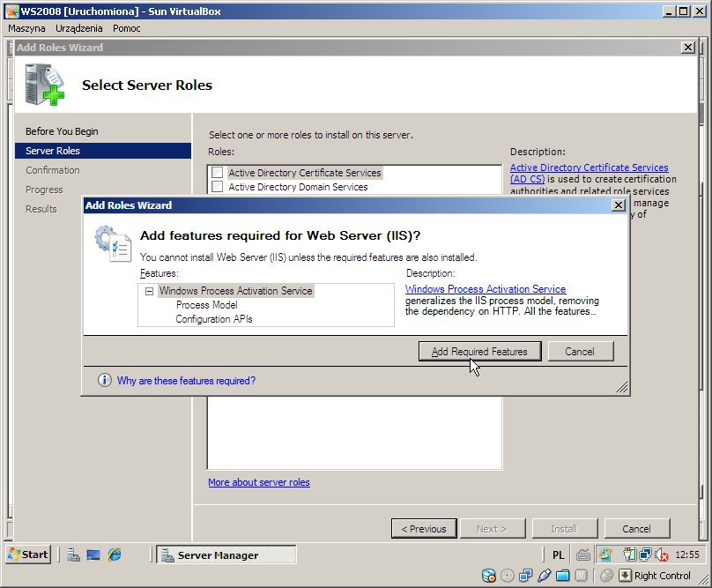712x588 pixels.
Task: Click the VirtualBox virtualization status icon
Action: (582, 576)
